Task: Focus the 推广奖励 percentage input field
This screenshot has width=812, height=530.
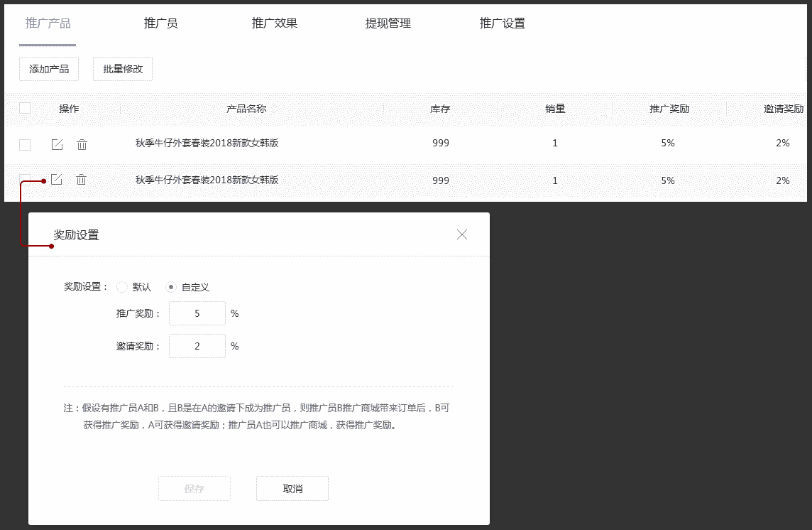Action: [197, 313]
